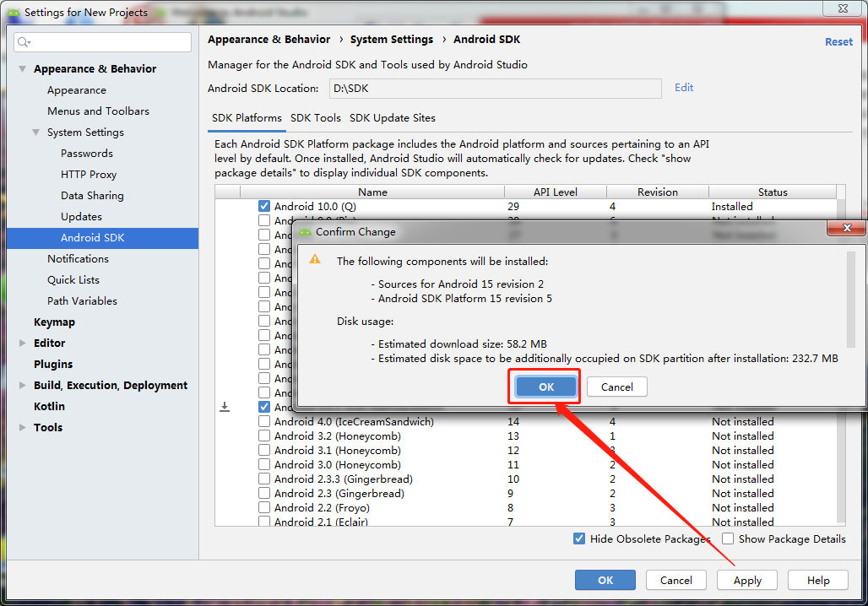This screenshot has width=868, height=606.
Task: Open Quick Lists settings
Action: [73, 280]
